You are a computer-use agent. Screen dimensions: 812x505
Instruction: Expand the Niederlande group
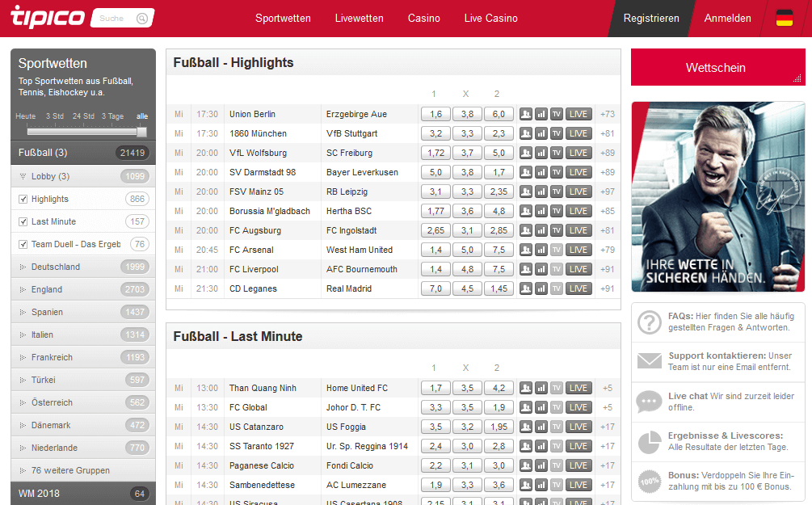tap(83, 448)
